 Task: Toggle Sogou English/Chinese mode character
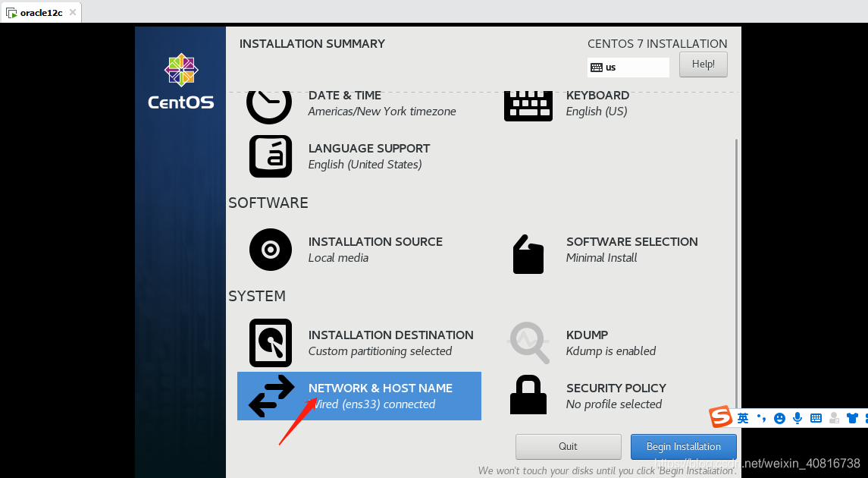[x=743, y=418]
